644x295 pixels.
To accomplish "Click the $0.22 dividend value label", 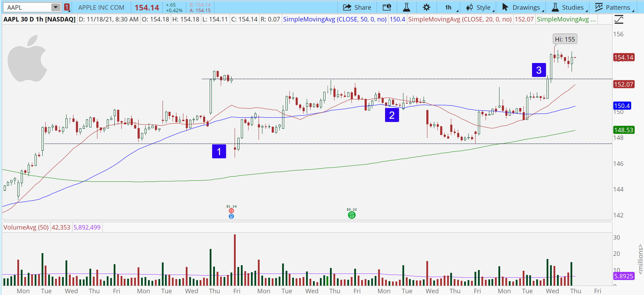I will [352, 209].
